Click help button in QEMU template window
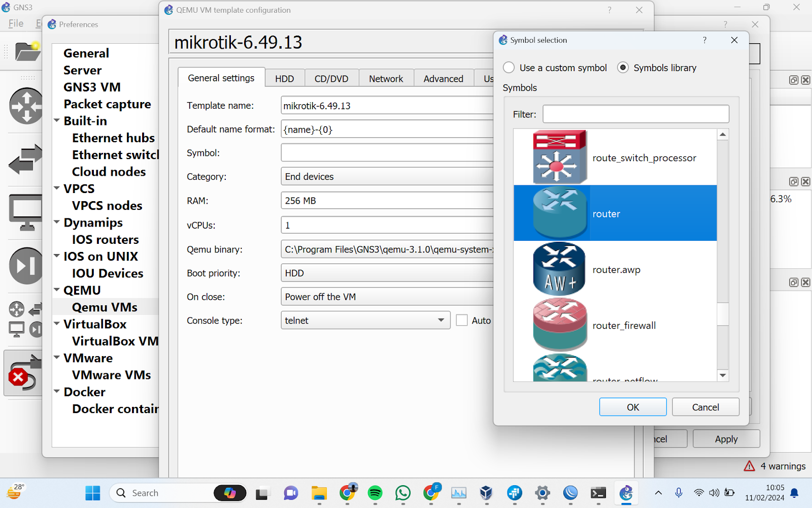This screenshot has width=812, height=508. [x=610, y=10]
